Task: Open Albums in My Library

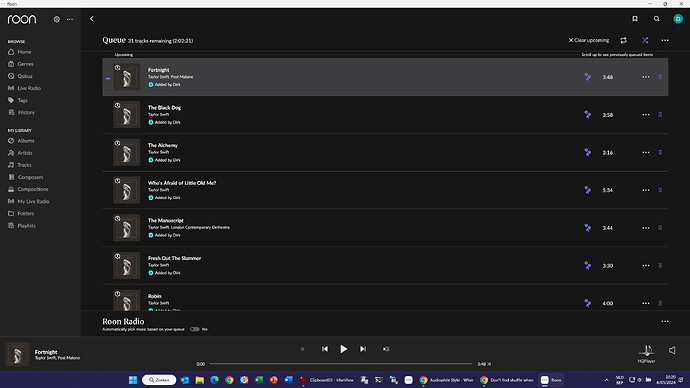Action: point(21,141)
